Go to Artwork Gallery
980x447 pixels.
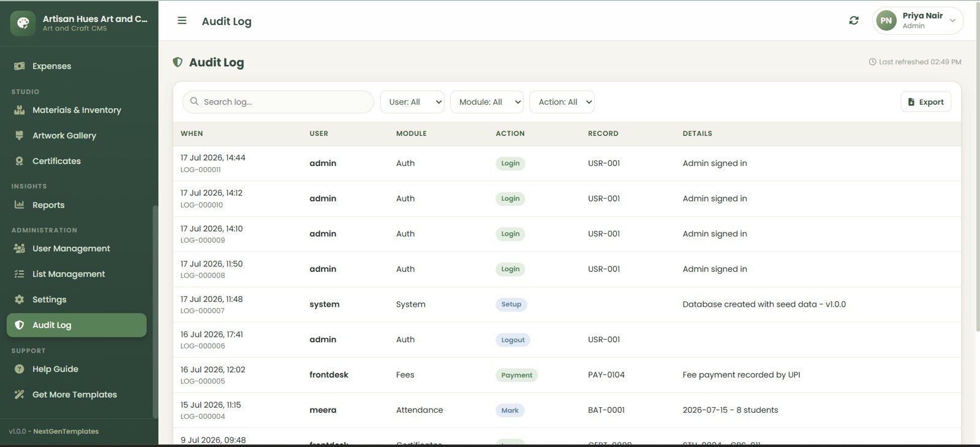click(77, 135)
